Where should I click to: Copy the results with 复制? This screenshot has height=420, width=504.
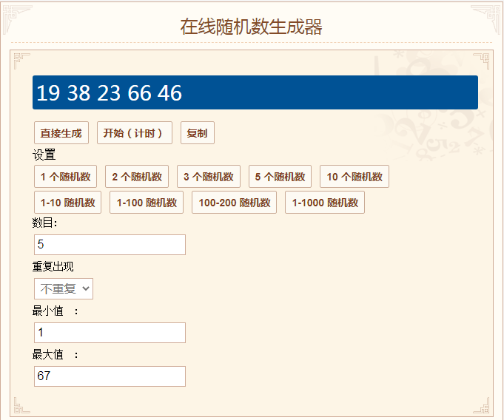198,132
